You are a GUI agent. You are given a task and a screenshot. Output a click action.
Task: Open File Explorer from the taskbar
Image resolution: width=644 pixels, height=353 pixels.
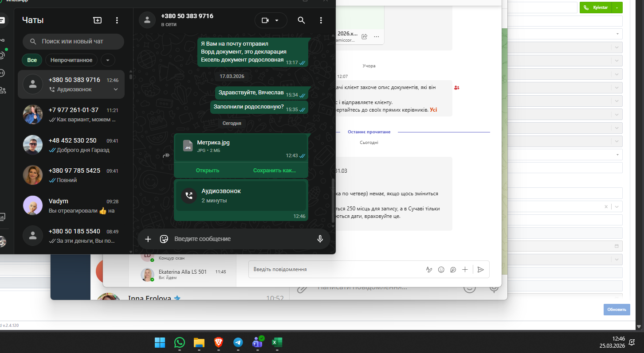click(199, 342)
